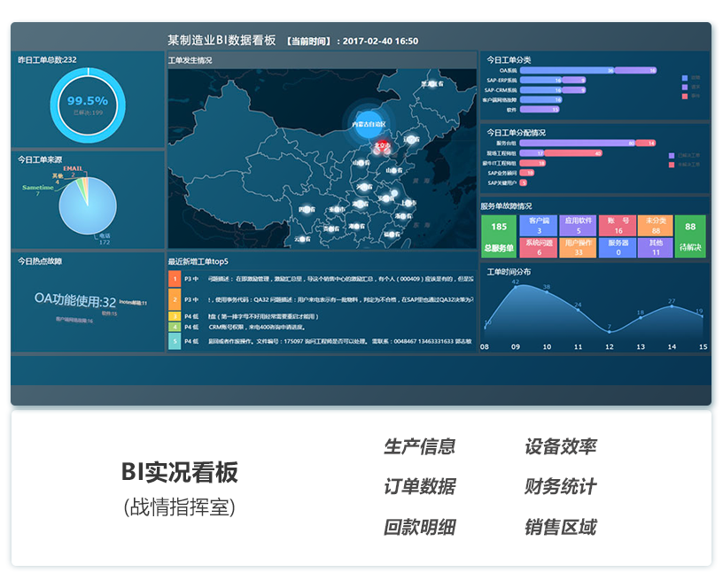Open the orange number 1 work order badge

coord(175,278)
